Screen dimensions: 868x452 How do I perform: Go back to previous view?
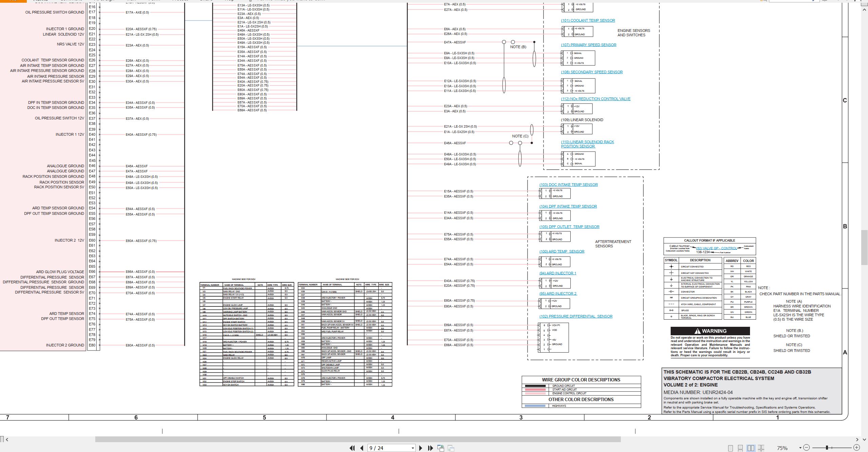[x=441, y=448]
